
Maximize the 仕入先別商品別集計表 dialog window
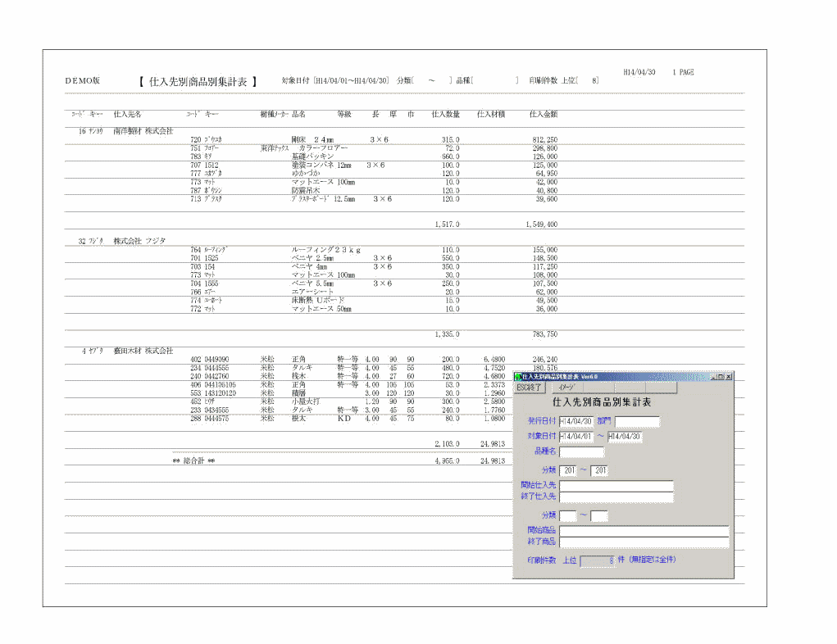pyautogui.click(x=721, y=377)
